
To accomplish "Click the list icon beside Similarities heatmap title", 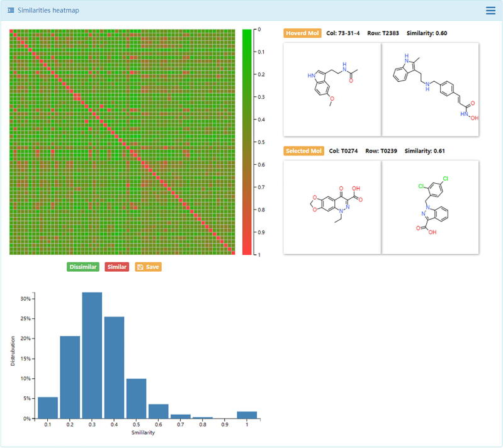I will pos(11,10).
